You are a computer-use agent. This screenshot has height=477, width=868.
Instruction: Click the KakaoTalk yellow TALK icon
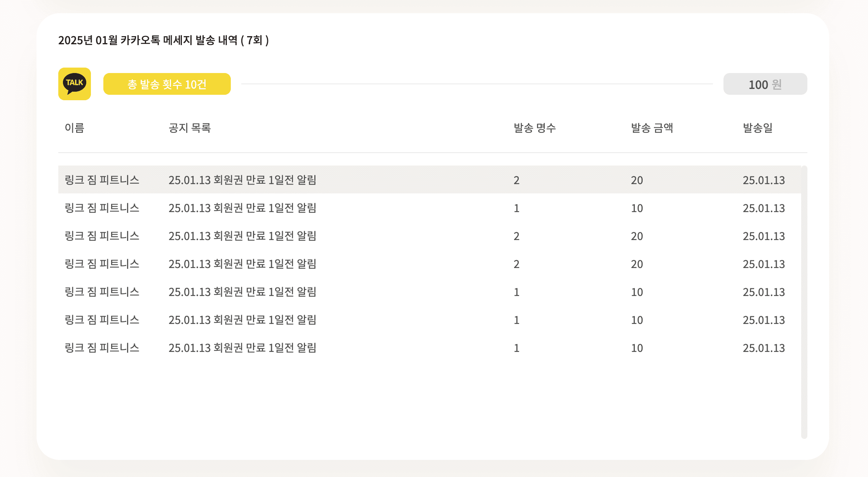[75, 84]
